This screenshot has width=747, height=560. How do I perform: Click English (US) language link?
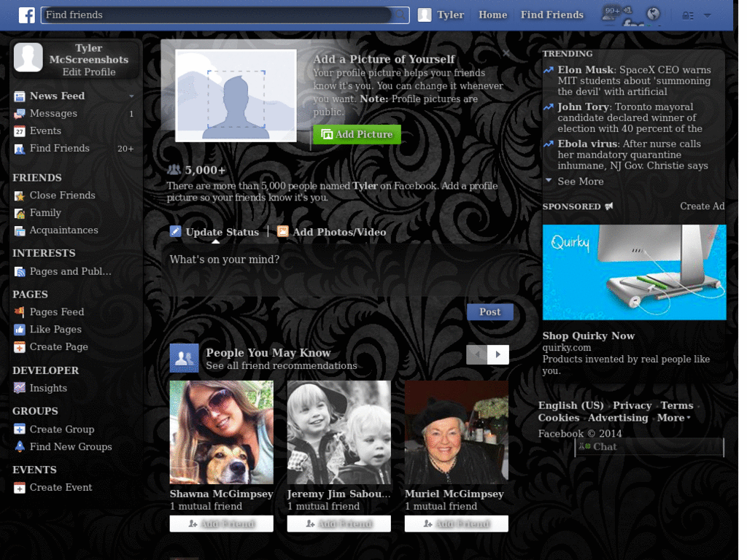[x=570, y=405]
